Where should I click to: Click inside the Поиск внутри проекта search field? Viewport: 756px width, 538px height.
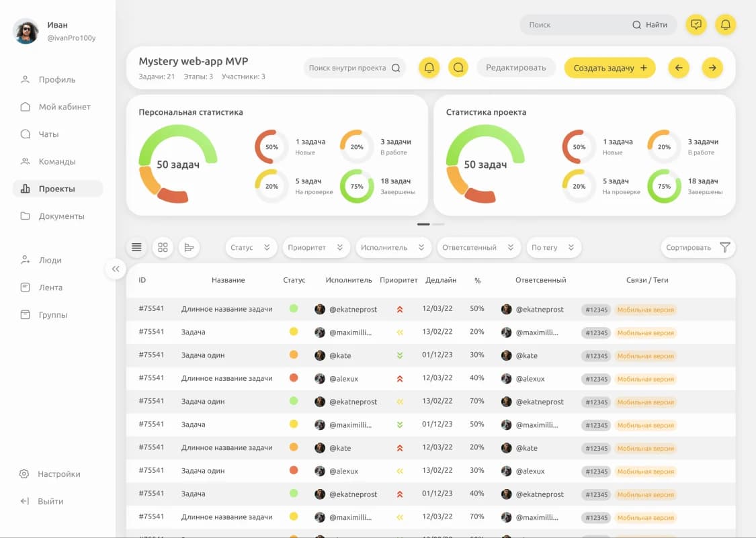tap(349, 68)
